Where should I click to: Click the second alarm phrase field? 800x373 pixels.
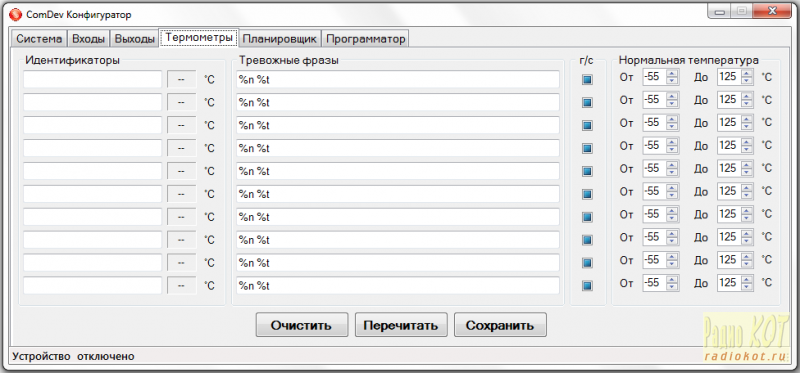coord(397,102)
